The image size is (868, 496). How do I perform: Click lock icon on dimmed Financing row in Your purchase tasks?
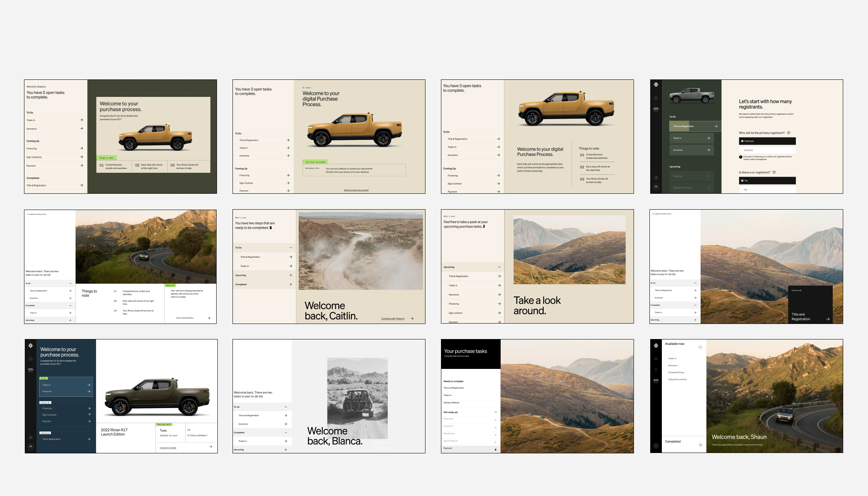click(x=496, y=420)
